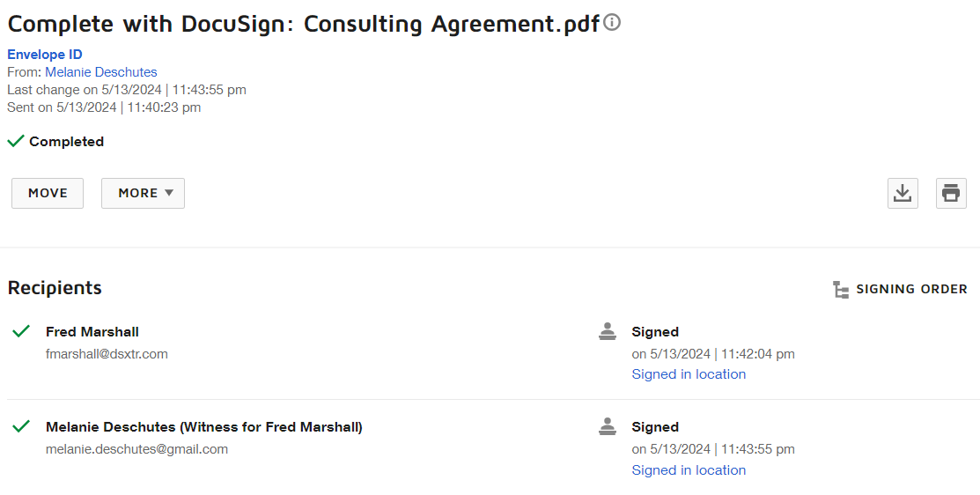This screenshot has width=980, height=495.
Task: Click the fmarshall@dsxtr.com email address
Action: [107, 354]
